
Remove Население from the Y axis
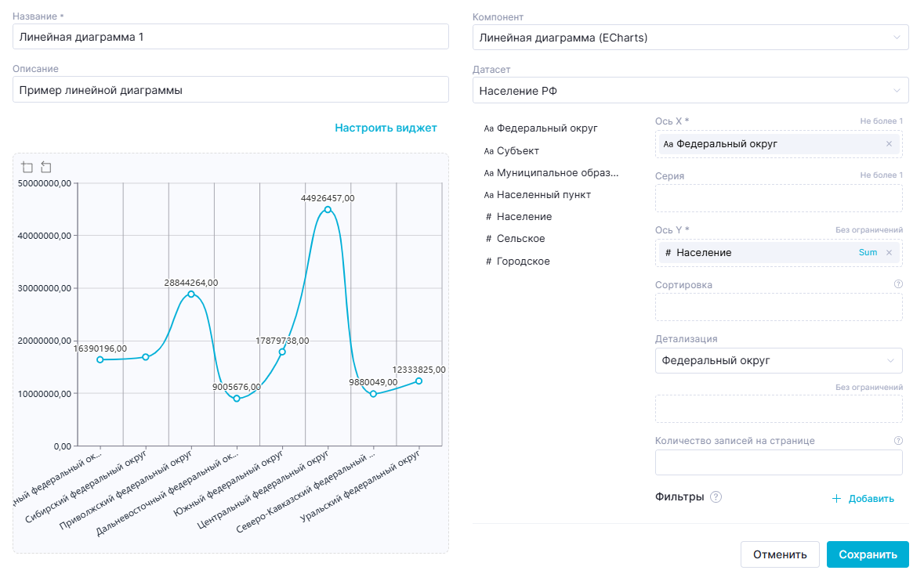[889, 253]
